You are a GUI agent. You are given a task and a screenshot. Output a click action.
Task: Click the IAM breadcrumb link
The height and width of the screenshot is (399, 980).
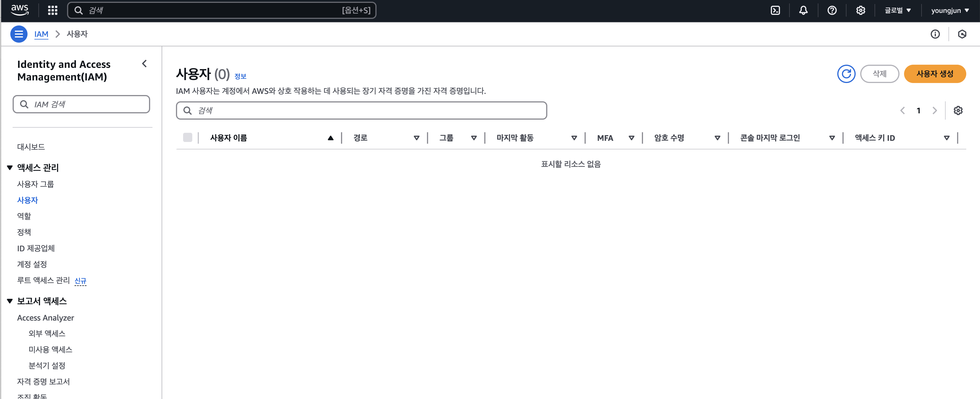pyautogui.click(x=41, y=34)
